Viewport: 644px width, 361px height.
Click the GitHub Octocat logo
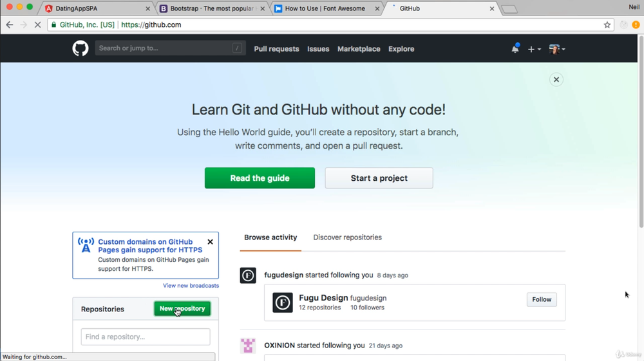point(80,48)
